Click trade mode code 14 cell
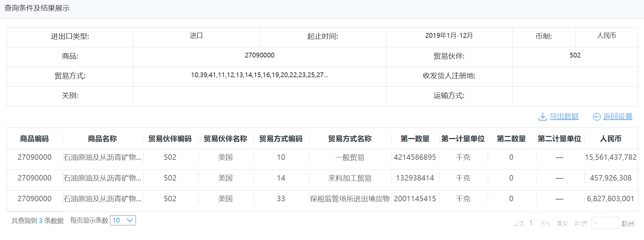This screenshot has width=644, height=240. pos(281,178)
